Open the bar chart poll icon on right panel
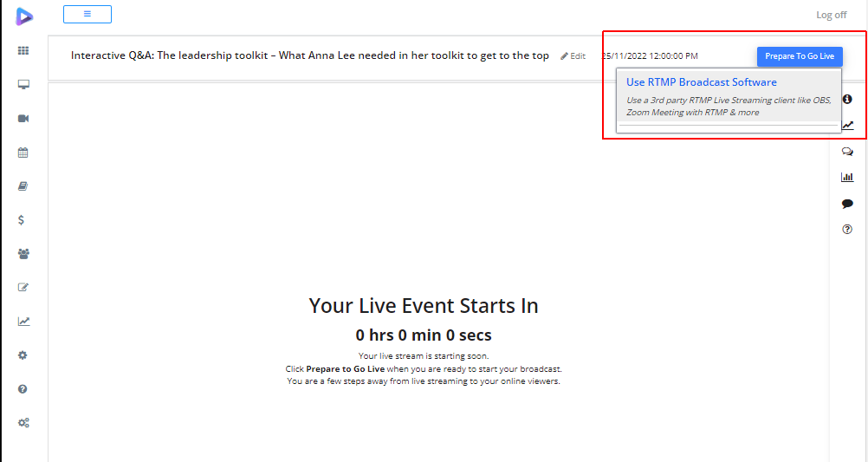868x462 pixels. point(847,178)
